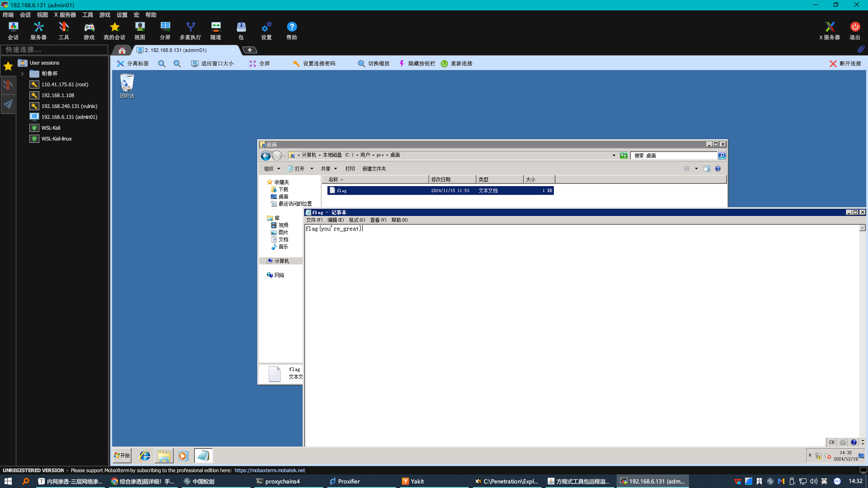Open the 宏 menu
Image resolution: width=868 pixels, height=488 pixels.
[137, 15]
